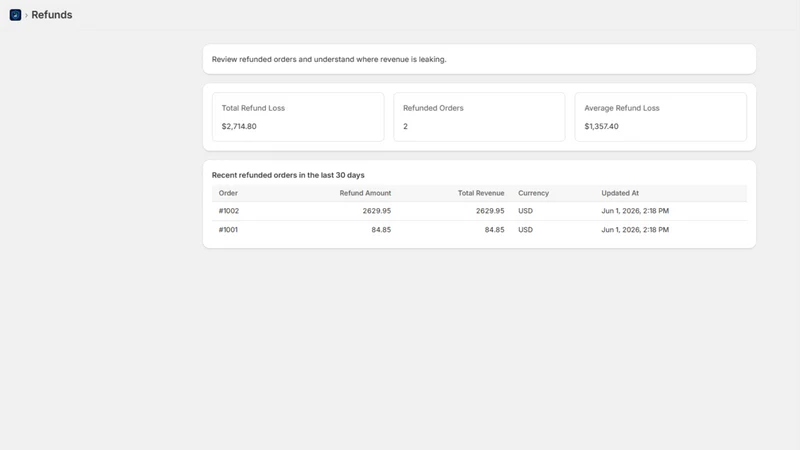This screenshot has width=800, height=450.
Task: Click the $1,357.40 average refund value
Action: [x=601, y=126]
